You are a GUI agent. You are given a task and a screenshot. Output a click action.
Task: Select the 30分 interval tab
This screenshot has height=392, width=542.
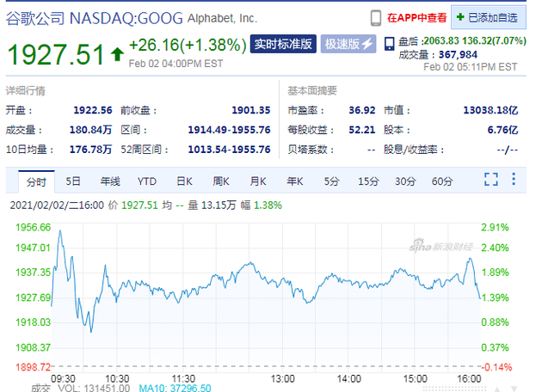coord(405,181)
